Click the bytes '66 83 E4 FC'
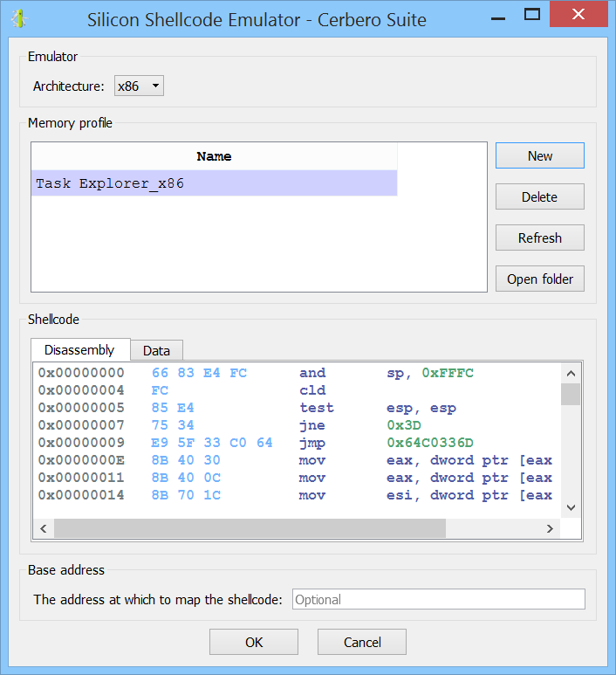 (x=199, y=373)
